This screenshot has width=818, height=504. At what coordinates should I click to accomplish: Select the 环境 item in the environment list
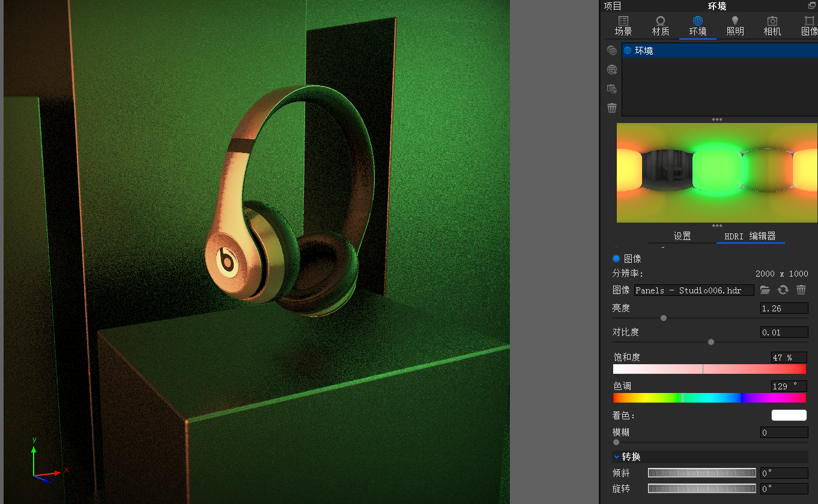(720, 51)
